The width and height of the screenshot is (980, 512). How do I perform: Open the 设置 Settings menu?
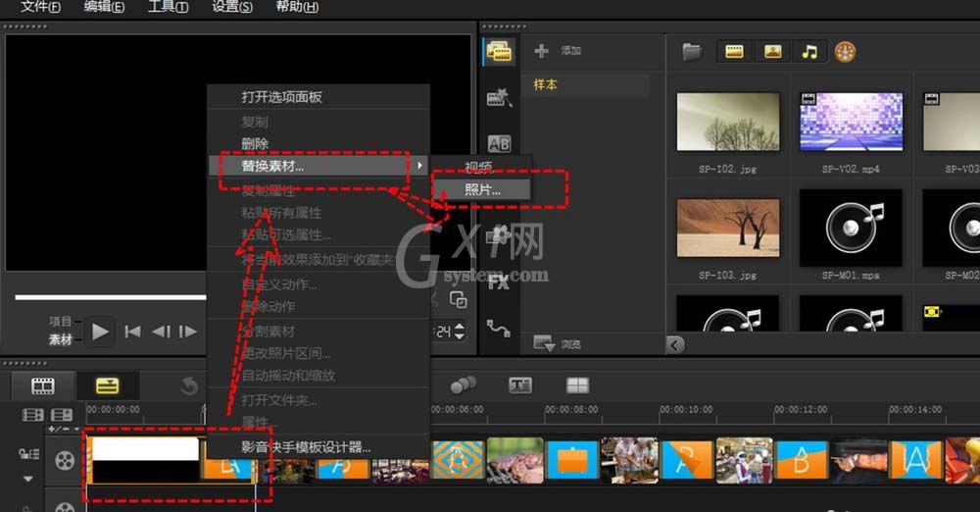(x=232, y=6)
